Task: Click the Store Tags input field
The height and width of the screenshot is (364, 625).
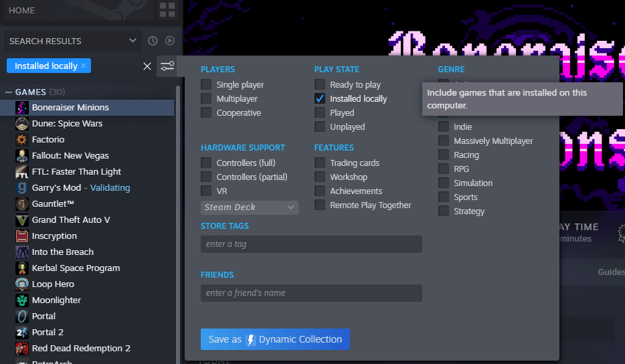Action: pos(311,244)
